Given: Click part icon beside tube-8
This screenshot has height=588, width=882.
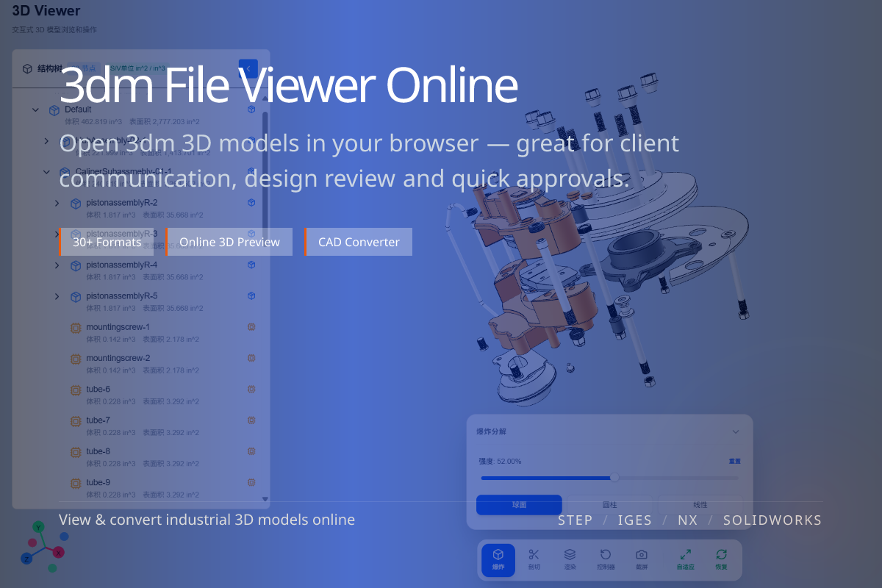Looking at the screenshot, I should (75, 453).
